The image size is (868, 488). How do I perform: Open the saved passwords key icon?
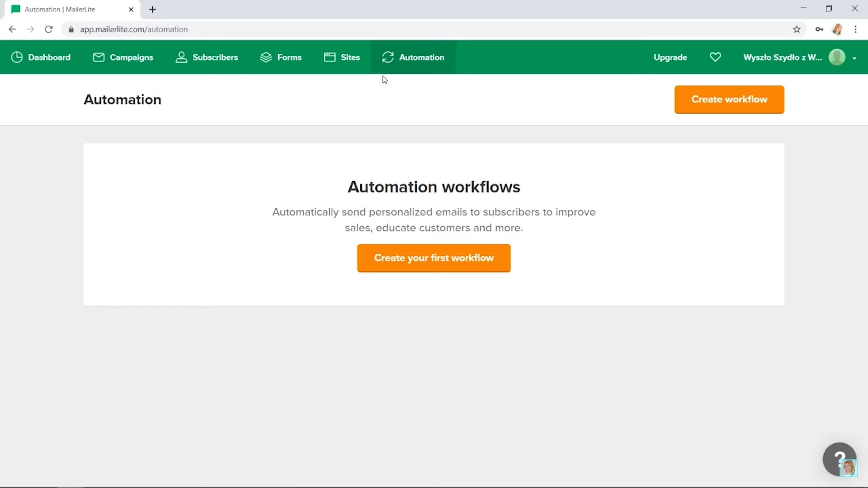click(819, 29)
